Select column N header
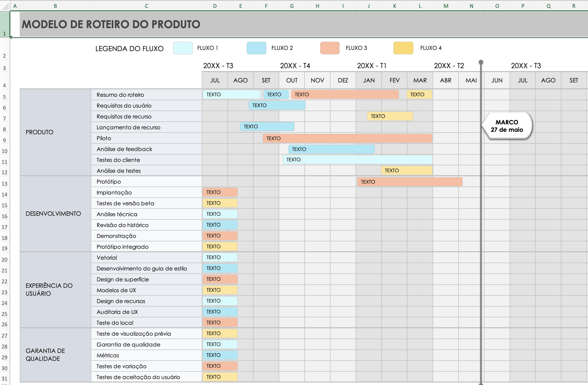This screenshot has width=588, height=385. (471, 6)
